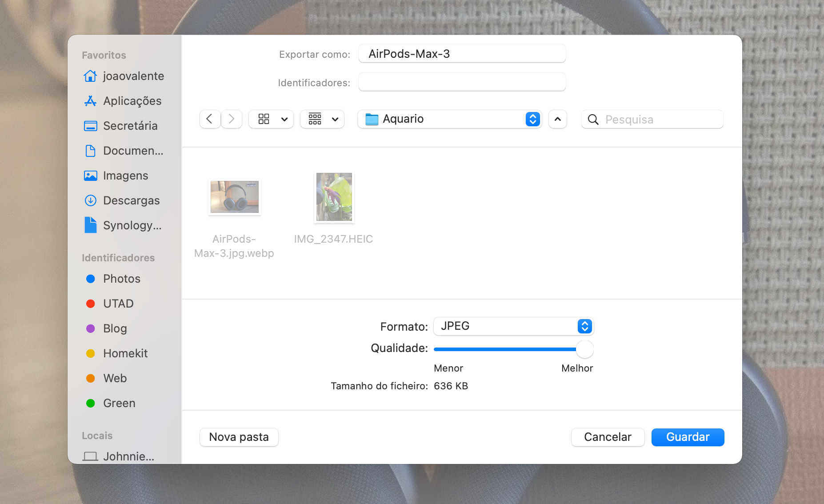Open the Aquario folder location popup
The height and width of the screenshot is (504, 824).
click(449, 119)
